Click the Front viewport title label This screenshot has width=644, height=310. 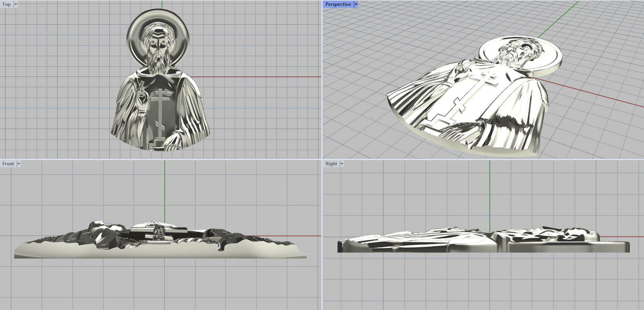(8, 164)
